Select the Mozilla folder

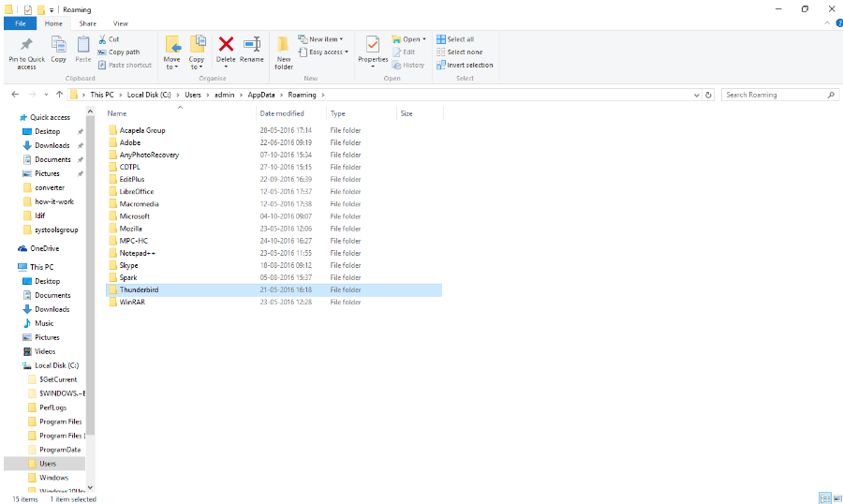[274, 229]
